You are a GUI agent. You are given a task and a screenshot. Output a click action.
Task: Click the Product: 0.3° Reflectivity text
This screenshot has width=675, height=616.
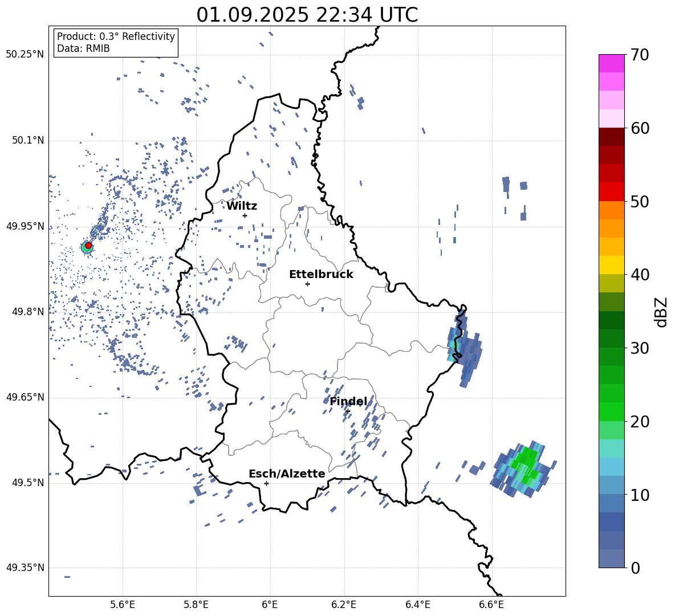116,36
